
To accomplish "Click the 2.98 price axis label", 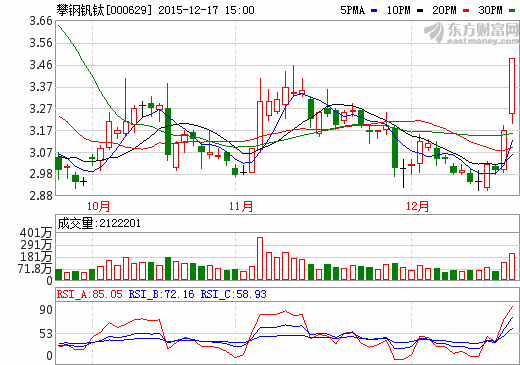I will coord(41,174).
